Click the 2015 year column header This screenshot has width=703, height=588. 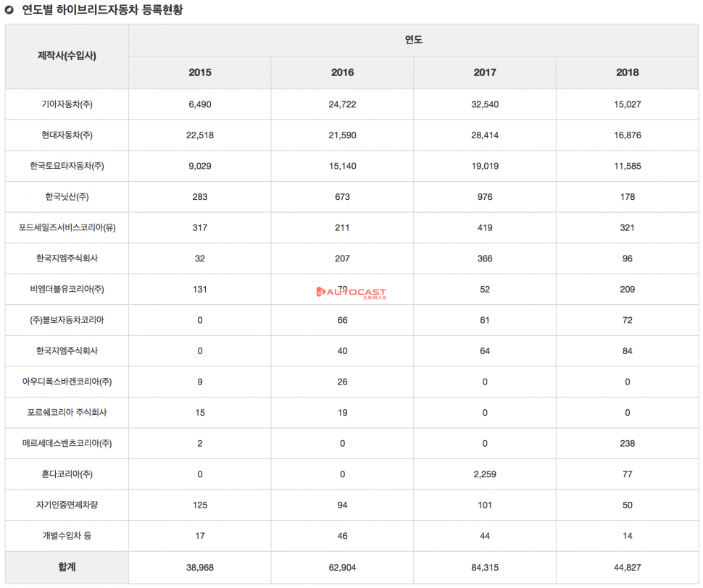200,72
